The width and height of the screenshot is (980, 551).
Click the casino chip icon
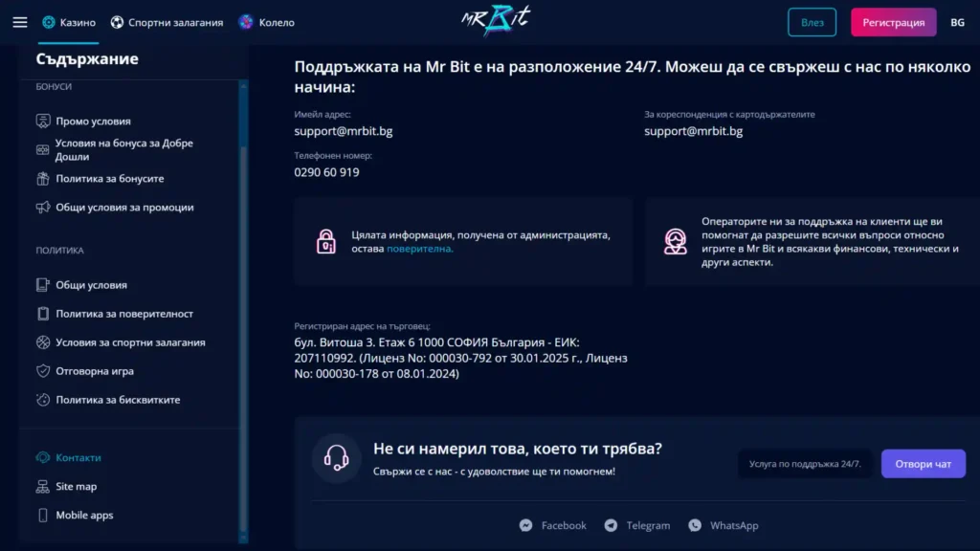click(49, 23)
